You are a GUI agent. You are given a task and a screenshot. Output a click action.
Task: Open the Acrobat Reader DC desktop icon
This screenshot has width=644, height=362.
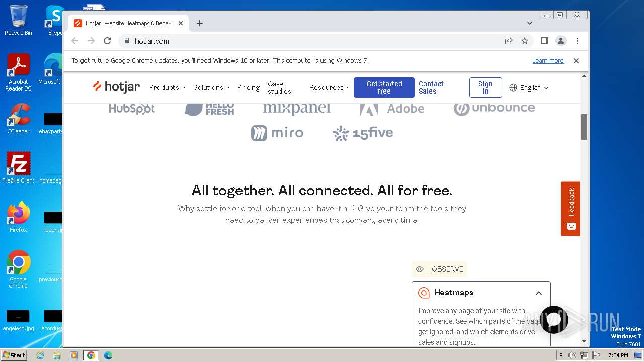[18, 72]
